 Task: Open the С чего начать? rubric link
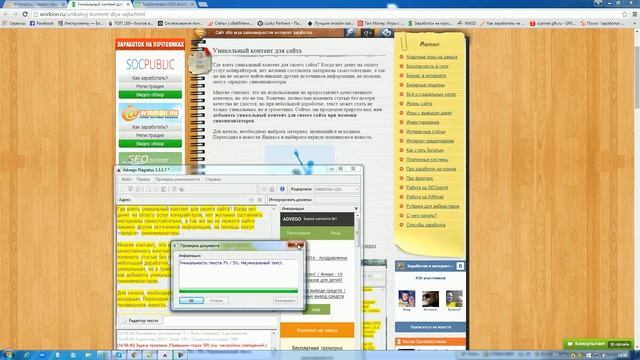coord(421,216)
